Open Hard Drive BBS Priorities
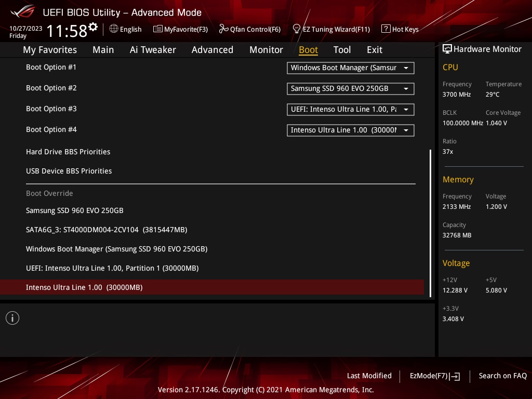The image size is (532, 399). point(68,152)
